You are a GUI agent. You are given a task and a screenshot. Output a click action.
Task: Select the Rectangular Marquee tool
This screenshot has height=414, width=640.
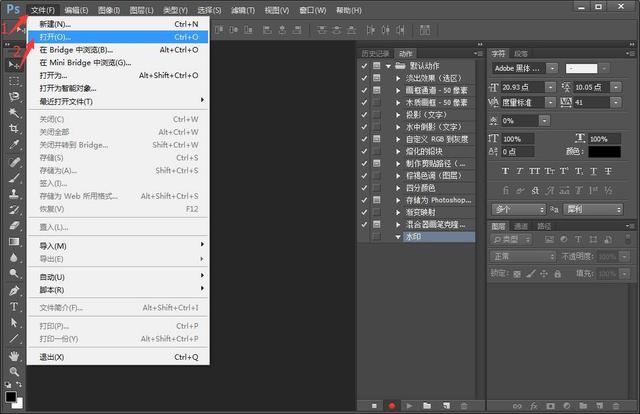coord(13,80)
